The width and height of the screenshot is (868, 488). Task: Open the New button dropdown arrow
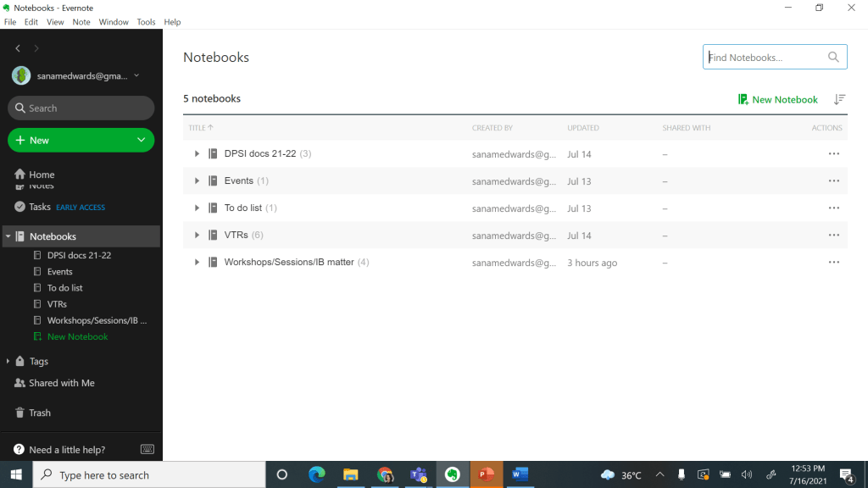[x=141, y=140]
